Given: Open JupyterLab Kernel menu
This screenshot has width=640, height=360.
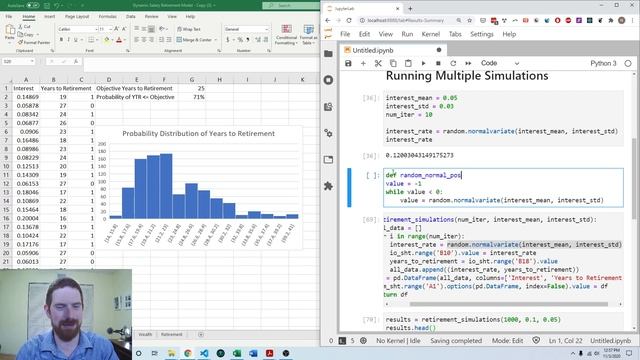Looking at the screenshot, I should coord(431,34).
